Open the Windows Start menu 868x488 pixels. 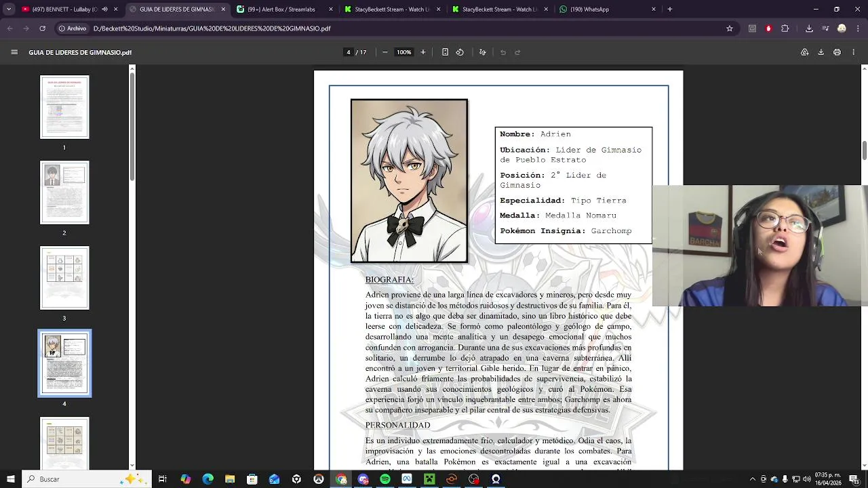[10, 479]
